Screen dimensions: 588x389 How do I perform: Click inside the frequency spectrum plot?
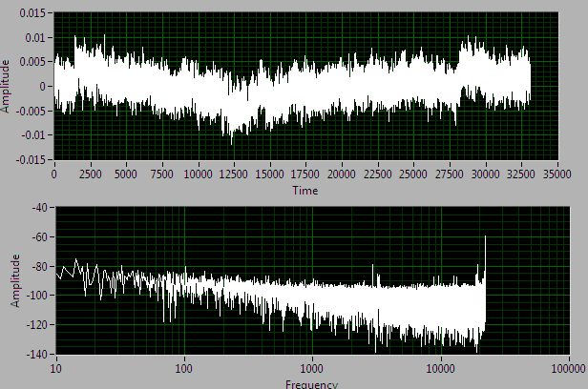click(x=313, y=280)
